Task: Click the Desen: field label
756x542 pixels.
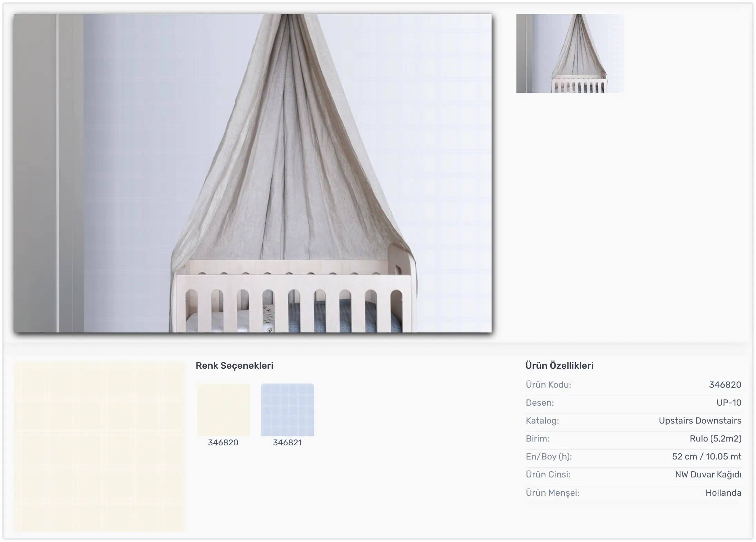Action: coord(540,403)
